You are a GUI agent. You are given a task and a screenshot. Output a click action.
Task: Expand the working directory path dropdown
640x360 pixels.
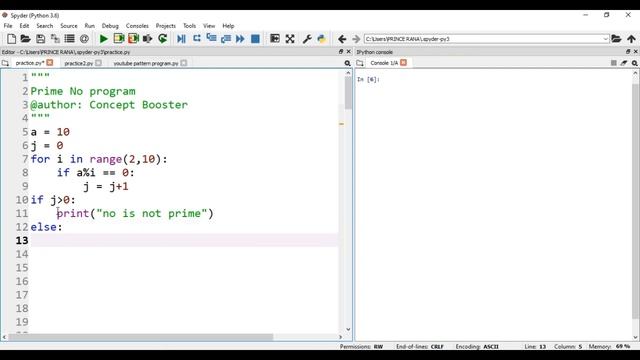(x=605, y=39)
